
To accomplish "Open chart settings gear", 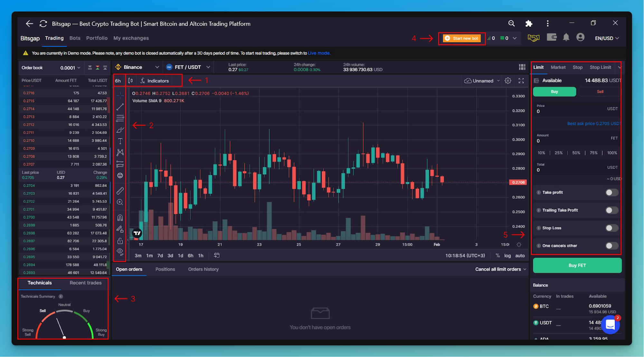I will click(508, 81).
